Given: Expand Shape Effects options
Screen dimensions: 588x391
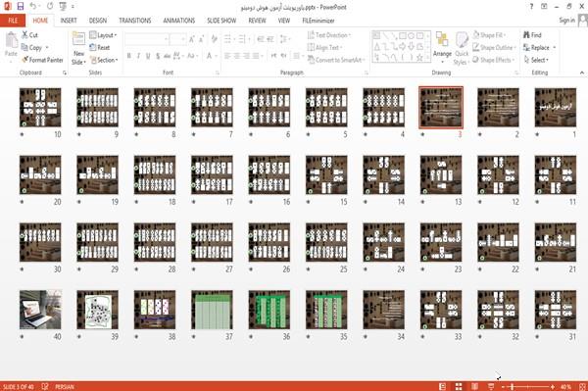Looking at the screenshot, I should point(494,60).
